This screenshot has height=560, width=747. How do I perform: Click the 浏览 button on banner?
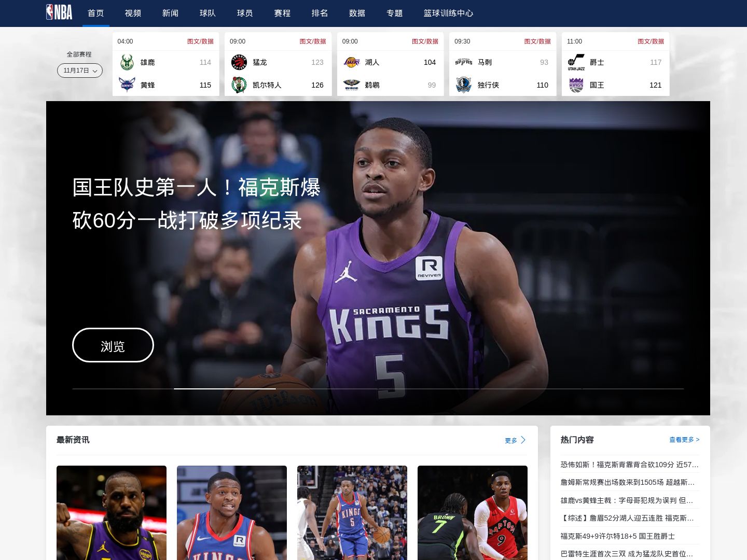tap(113, 345)
